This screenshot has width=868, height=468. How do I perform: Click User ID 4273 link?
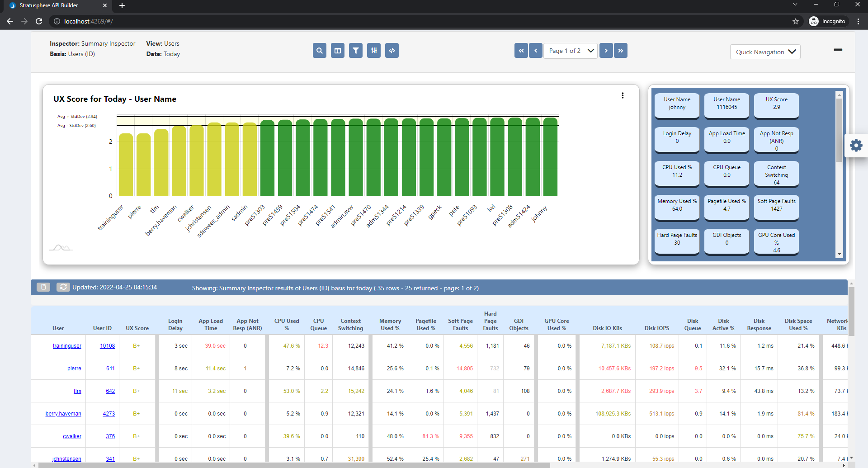109,414
